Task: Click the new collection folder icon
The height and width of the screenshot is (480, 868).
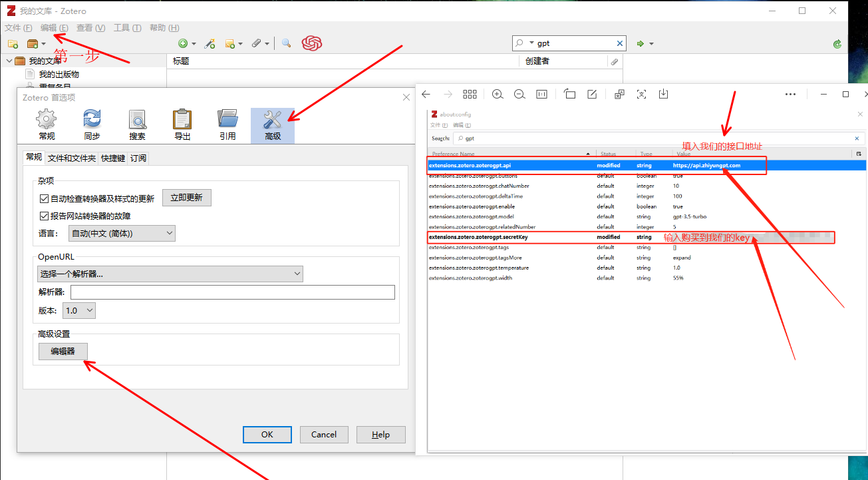Action: pyautogui.click(x=13, y=44)
